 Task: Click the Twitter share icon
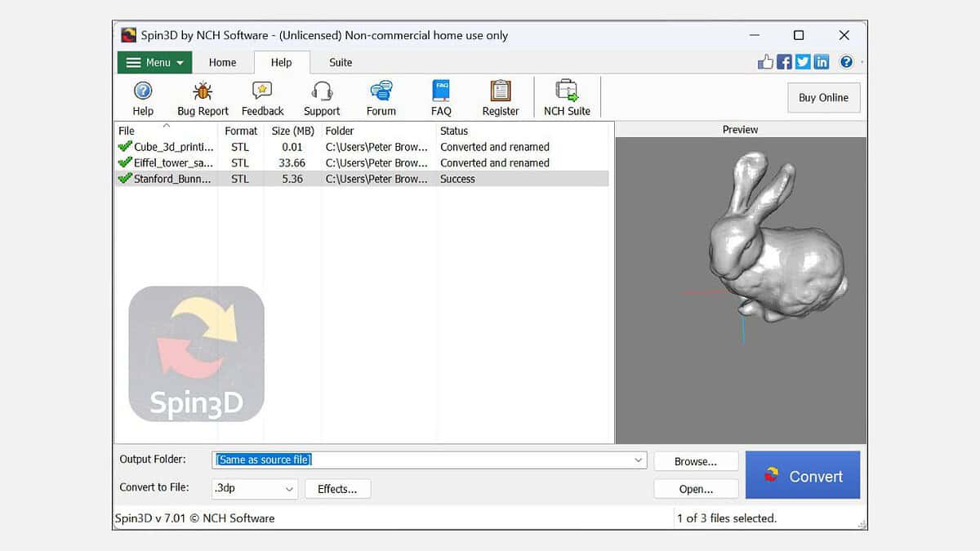[803, 62]
